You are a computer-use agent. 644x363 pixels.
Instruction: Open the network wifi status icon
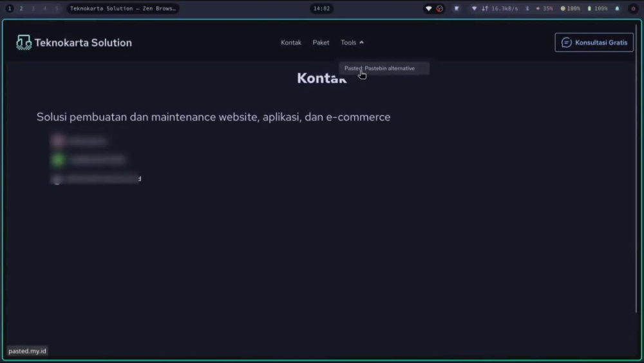[474, 8]
